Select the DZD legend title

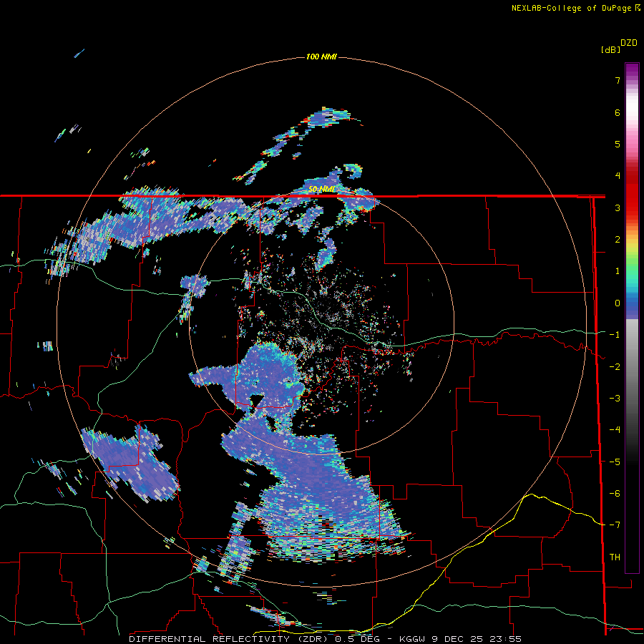[629, 43]
